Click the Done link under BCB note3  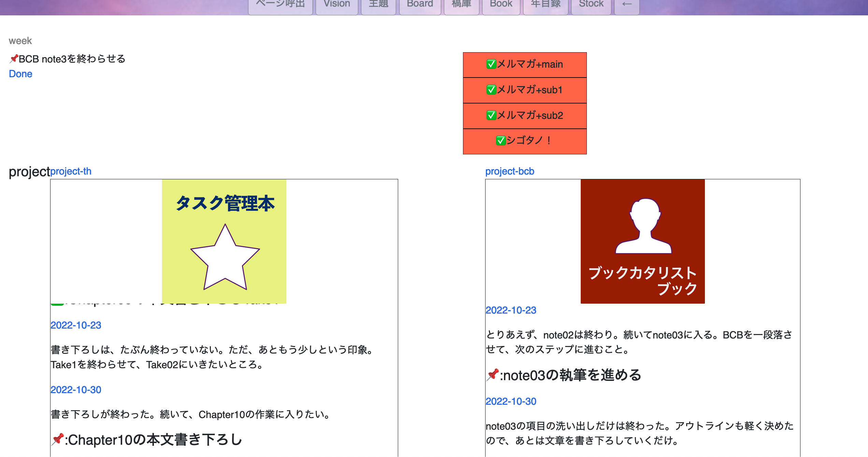click(20, 73)
